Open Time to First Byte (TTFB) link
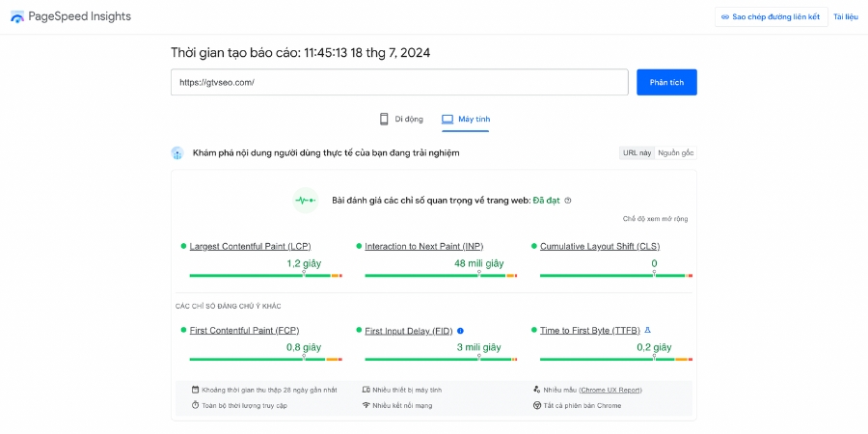Viewport: 868px width, 434px height. point(590,331)
